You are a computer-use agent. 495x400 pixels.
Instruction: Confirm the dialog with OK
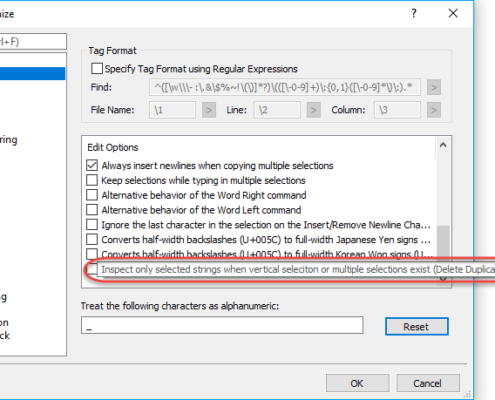click(357, 383)
